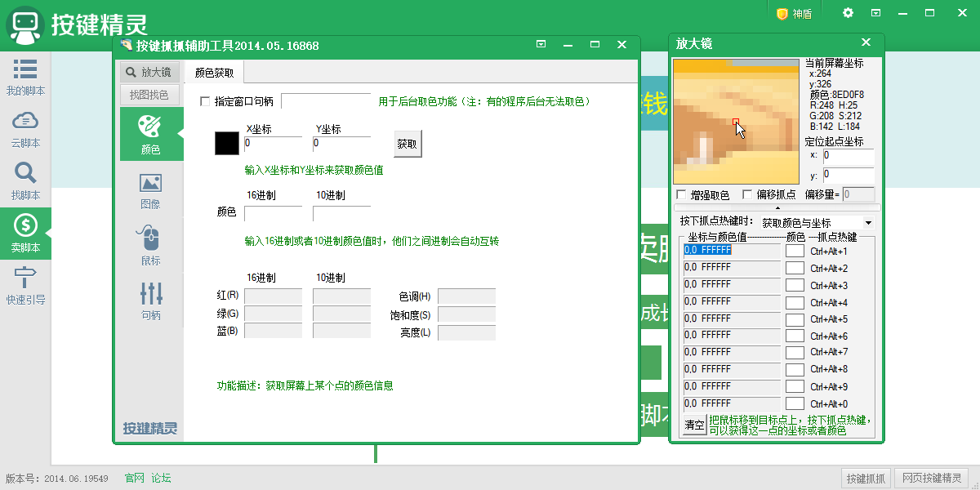Select the 鼠标 mouse tool
This screenshot has width=980, height=490.
coord(150,246)
